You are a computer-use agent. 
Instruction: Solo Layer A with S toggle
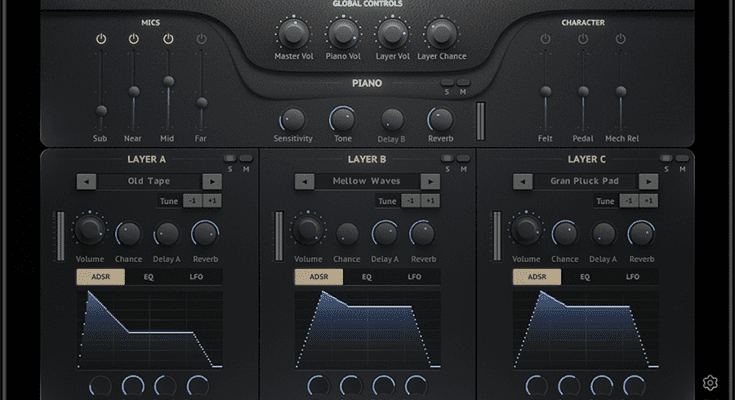click(230, 158)
